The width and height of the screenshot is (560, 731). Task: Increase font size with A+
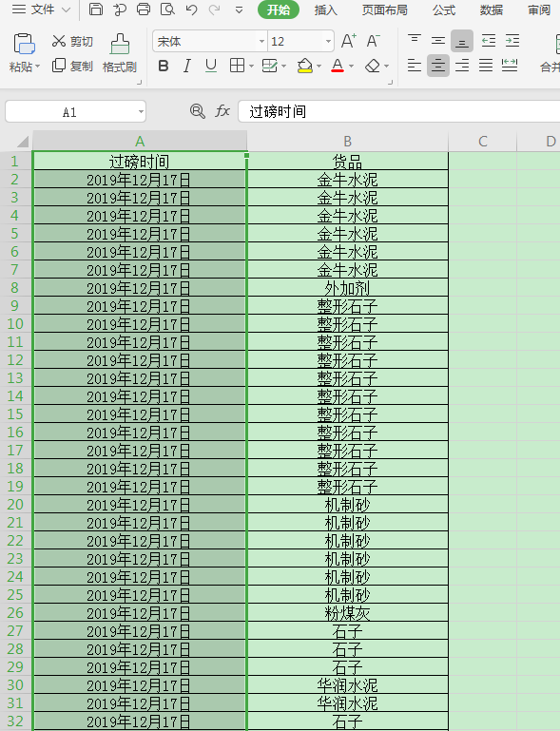click(348, 41)
